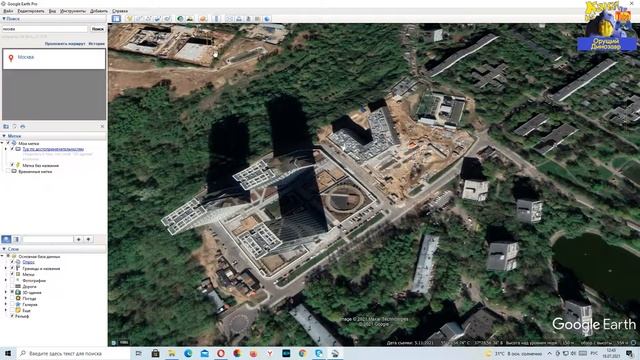Select the Record a Tour tool
The height and width of the screenshot is (360, 640).
coord(167,19)
